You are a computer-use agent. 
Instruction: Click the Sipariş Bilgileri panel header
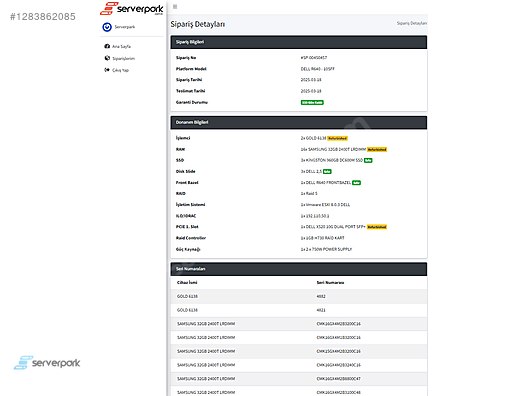click(299, 42)
